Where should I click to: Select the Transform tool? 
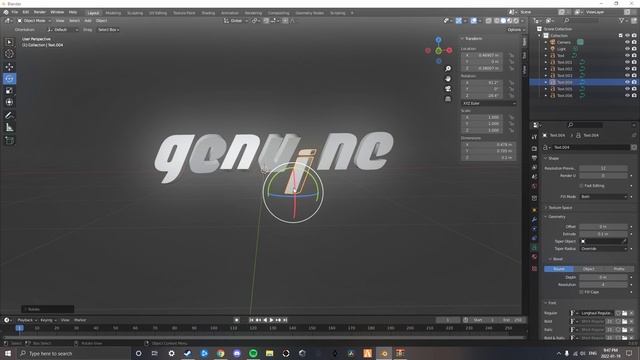tap(9, 102)
